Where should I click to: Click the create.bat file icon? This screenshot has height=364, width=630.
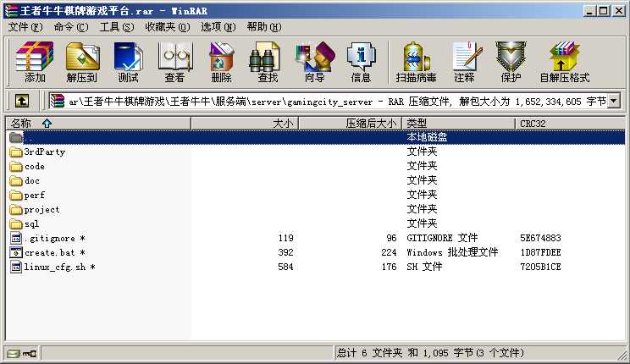pos(16,253)
